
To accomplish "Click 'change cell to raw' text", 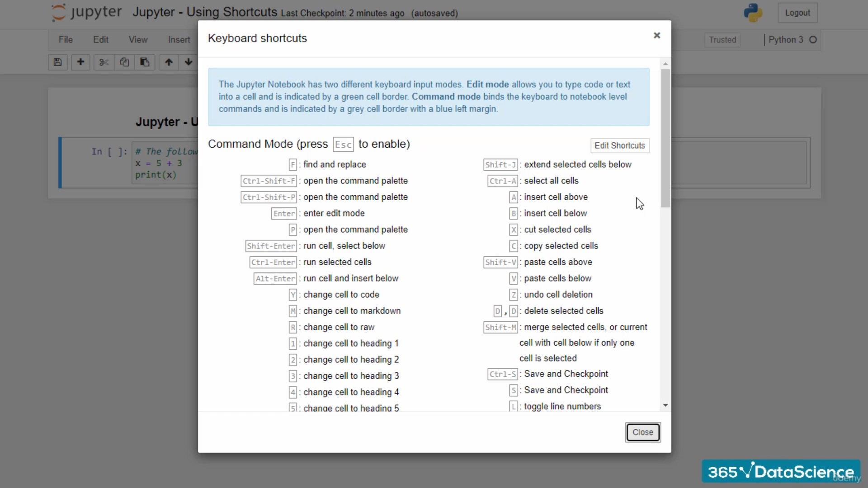I will tap(339, 327).
